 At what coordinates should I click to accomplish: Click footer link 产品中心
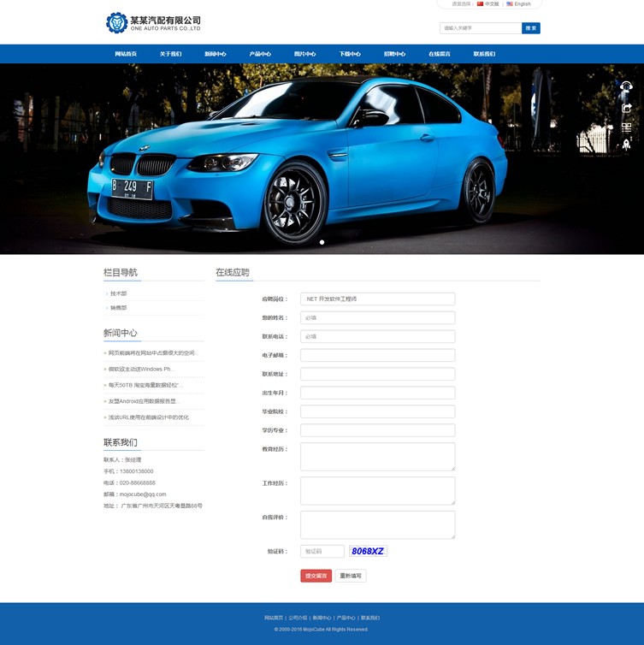coord(346,618)
